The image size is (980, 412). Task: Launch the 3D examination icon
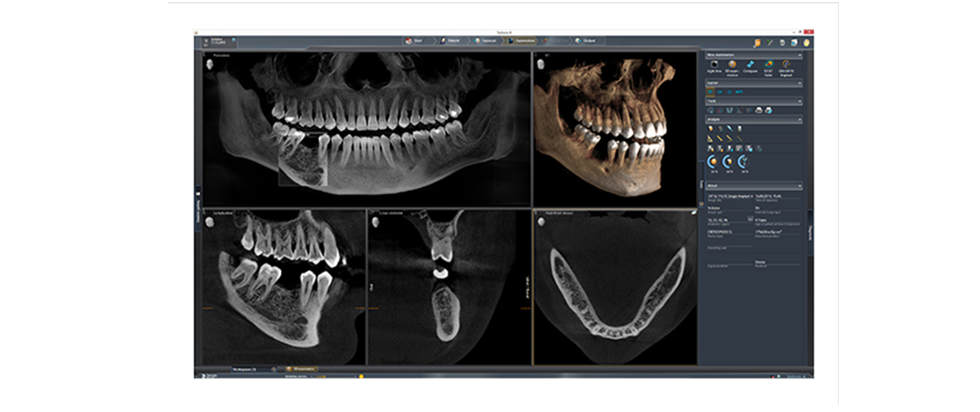tap(732, 66)
